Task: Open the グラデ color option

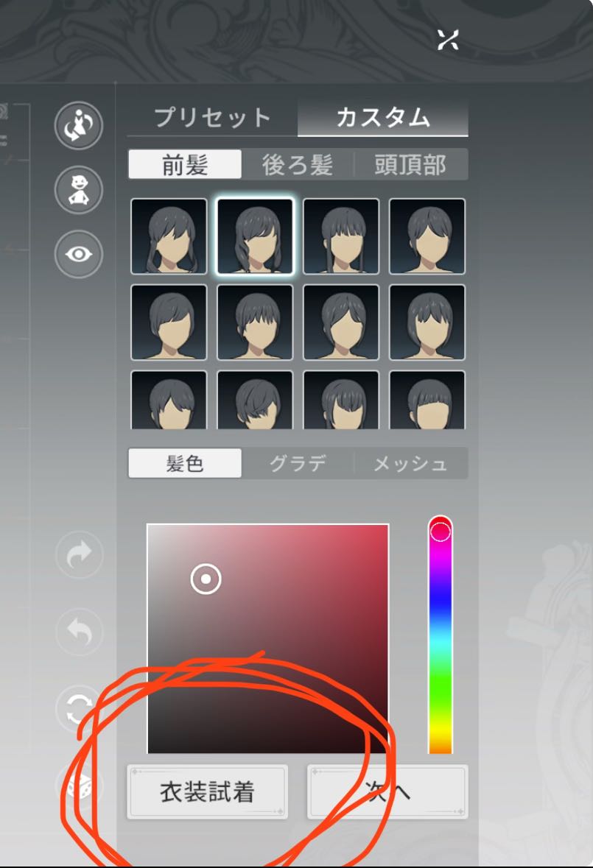Action: (x=298, y=463)
